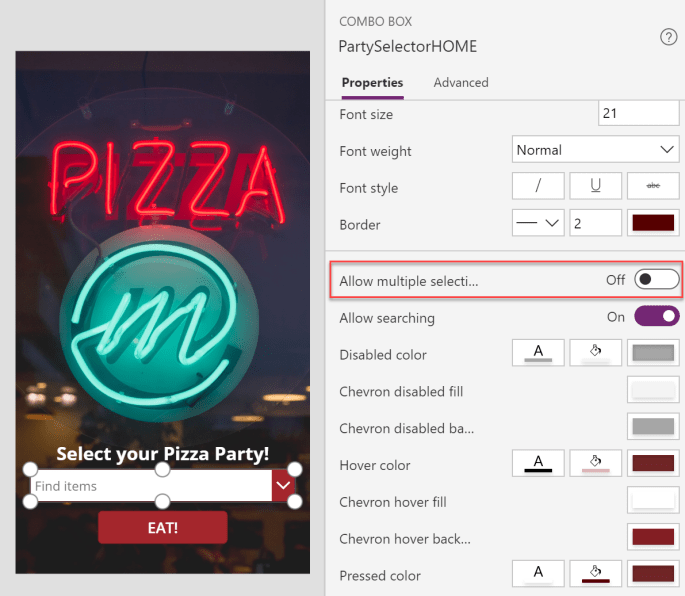Viewport: 685px width, 596px height.
Task: Open Hover color text color picker
Action: tap(538, 463)
